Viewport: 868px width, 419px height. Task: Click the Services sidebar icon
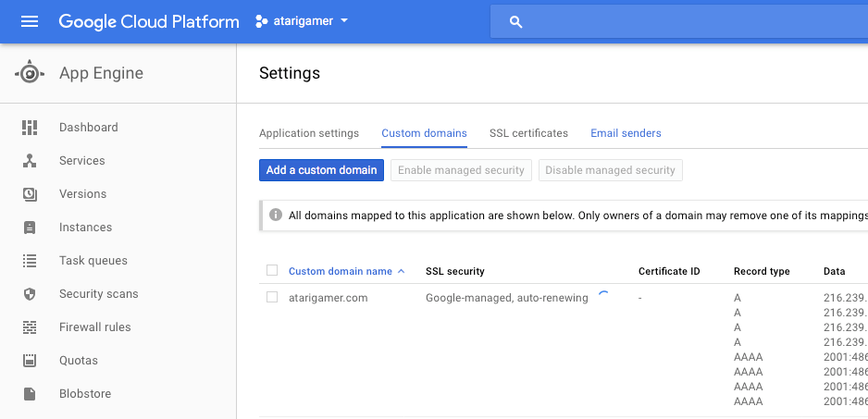click(x=30, y=161)
